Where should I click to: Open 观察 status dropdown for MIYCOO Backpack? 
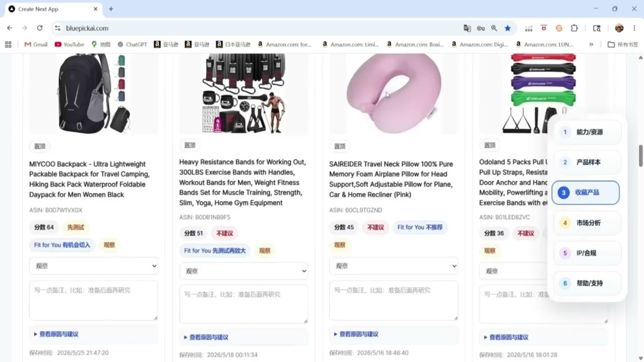point(94,266)
